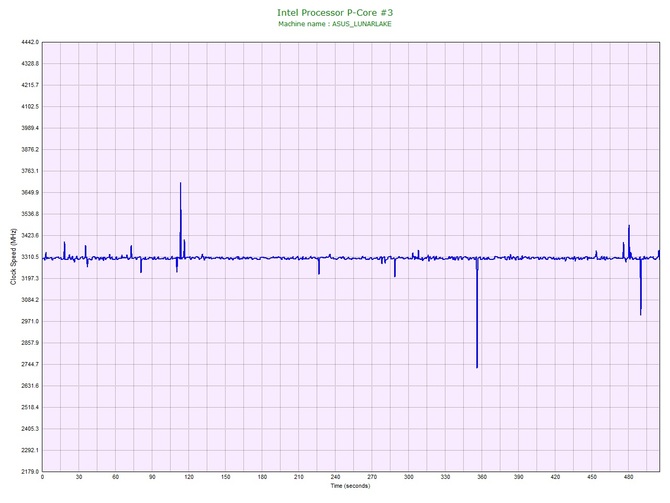
Task: Click the 270 seconds x-axis tick label
Action: tap(372, 477)
